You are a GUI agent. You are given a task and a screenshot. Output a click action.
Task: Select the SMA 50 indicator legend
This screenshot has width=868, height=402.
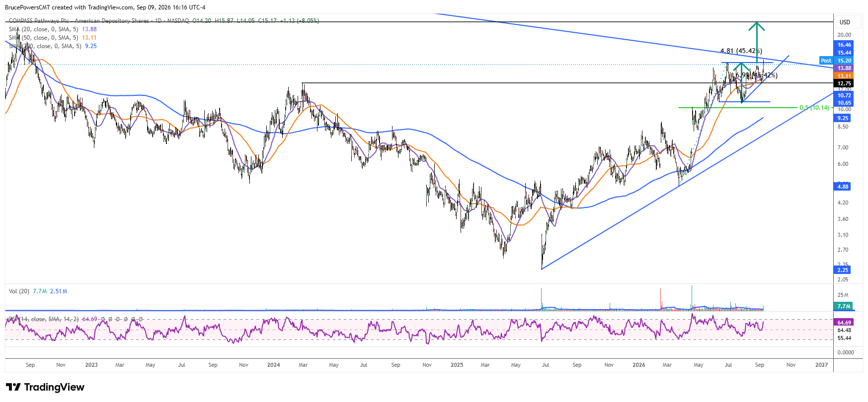pyautogui.click(x=53, y=38)
